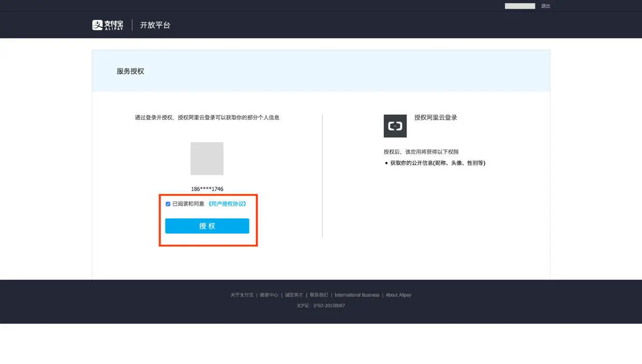The width and height of the screenshot is (642, 364).
Task: Open International Business footer link
Action: point(357,295)
